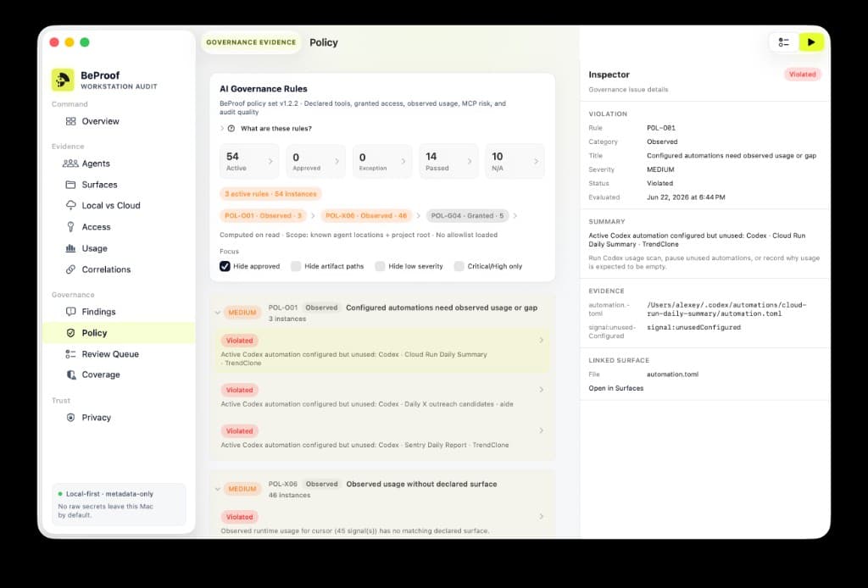Click the Governance Evidence breadcrumb pill
The width and height of the screenshot is (868, 588).
[251, 42]
